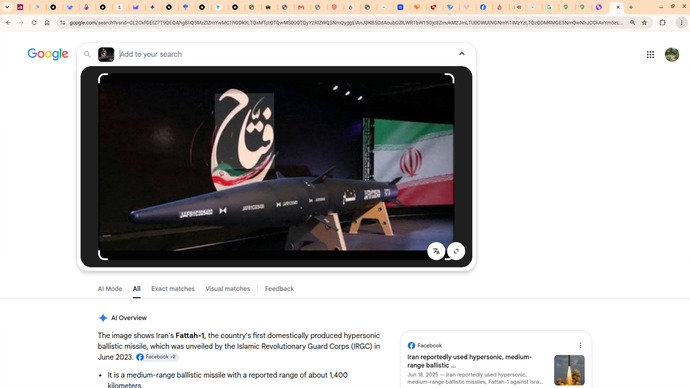This screenshot has width=690, height=388.
Task: Open the browser home page
Action: click(x=47, y=22)
